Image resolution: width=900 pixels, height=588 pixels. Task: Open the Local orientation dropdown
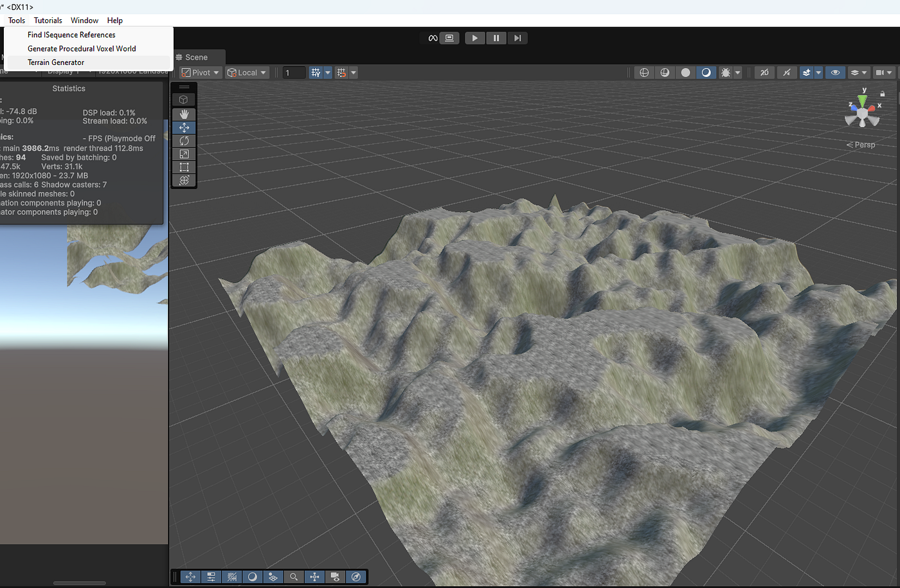point(246,72)
